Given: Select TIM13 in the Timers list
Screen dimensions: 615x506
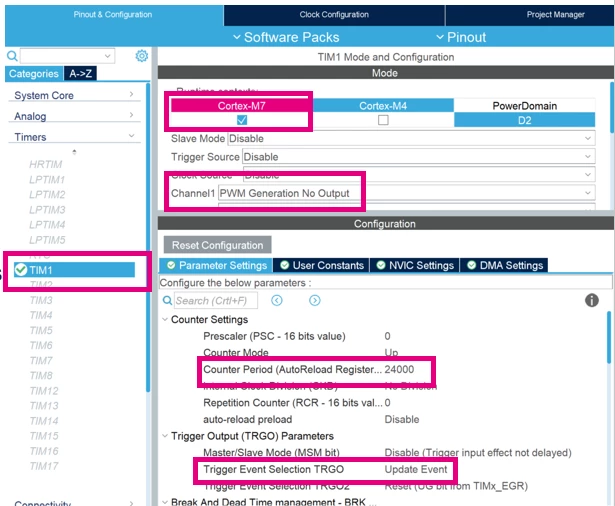Looking at the screenshot, I should (44, 406).
